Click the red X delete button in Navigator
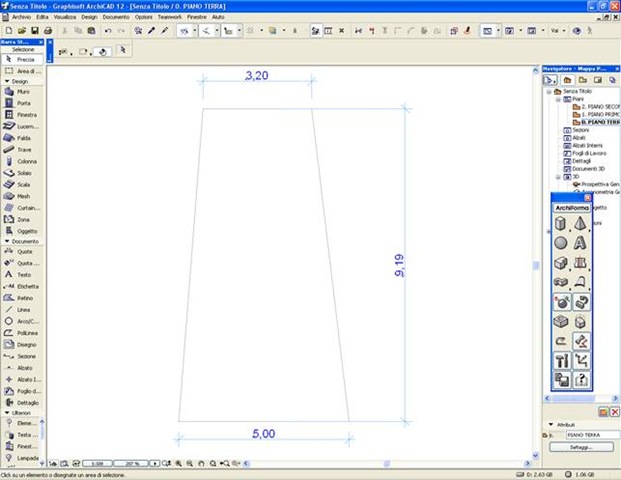The width and height of the screenshot is (621, 480). [614, 412]
